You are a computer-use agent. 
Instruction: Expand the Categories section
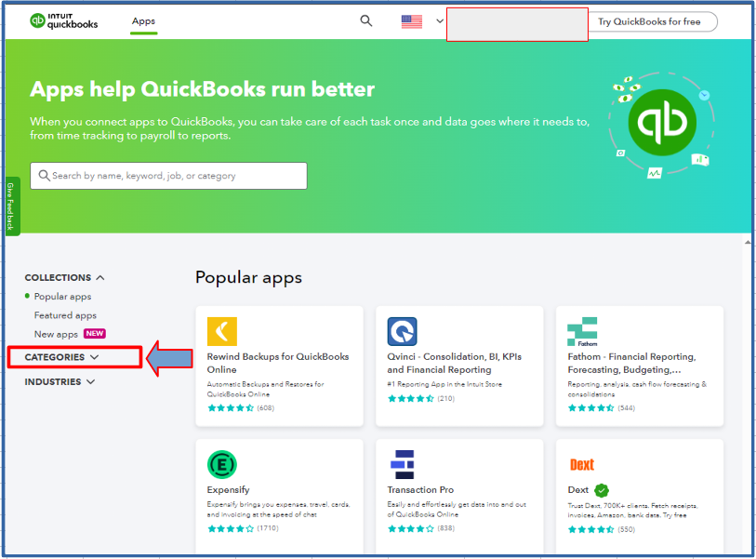point(61,357)
